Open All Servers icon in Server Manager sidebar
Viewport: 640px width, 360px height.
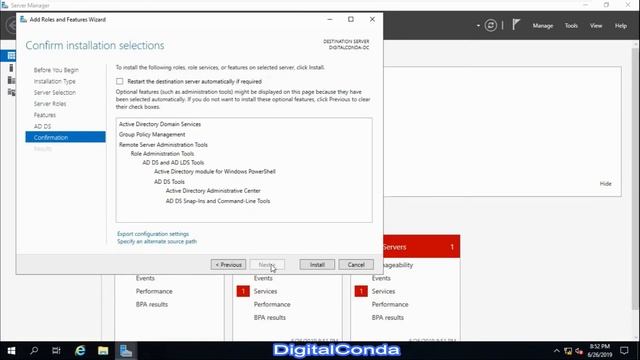pos(11,80)
